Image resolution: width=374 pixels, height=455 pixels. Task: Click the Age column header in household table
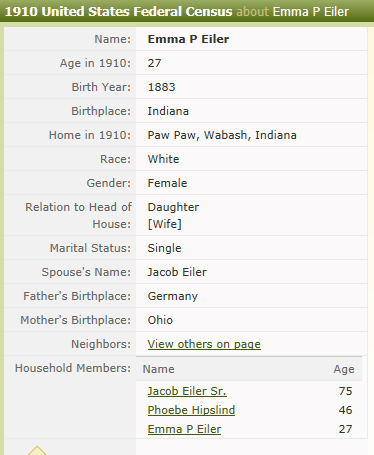pos(344,369)
